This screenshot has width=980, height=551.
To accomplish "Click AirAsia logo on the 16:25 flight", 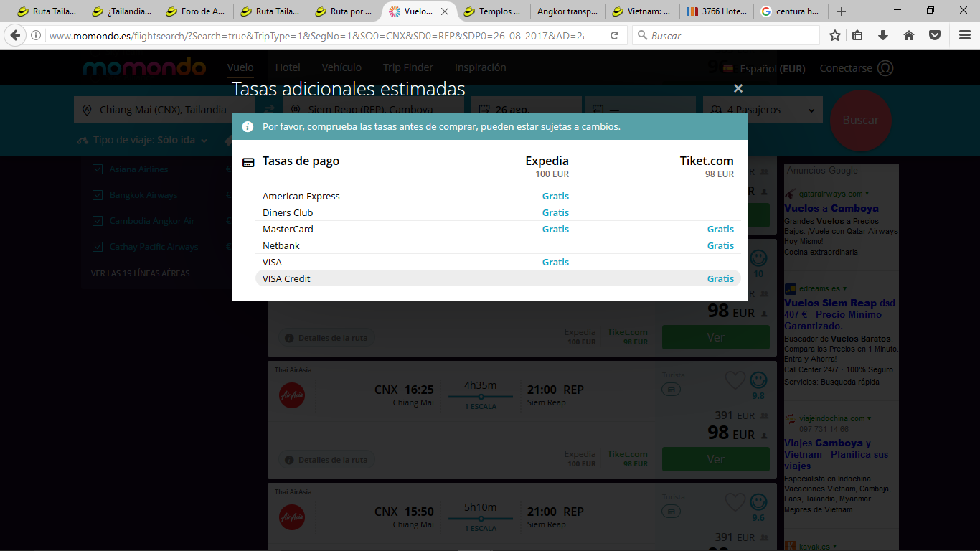I will 292,395.
